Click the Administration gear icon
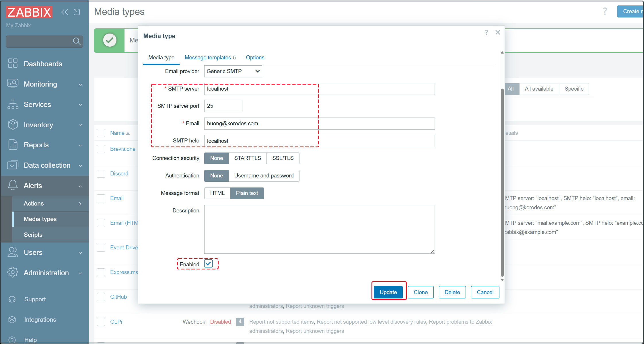644x344 pixels. pos(13,272)
